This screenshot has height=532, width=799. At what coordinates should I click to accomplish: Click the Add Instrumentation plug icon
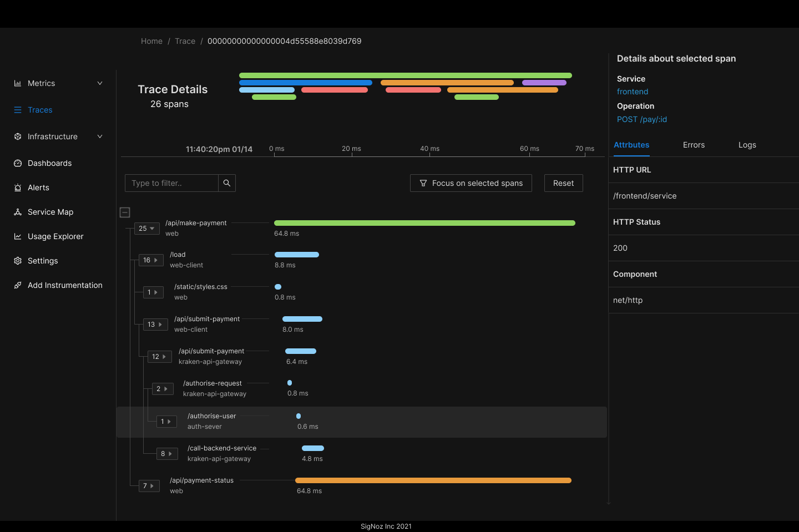pyautogui.click(x=18, y=285)
